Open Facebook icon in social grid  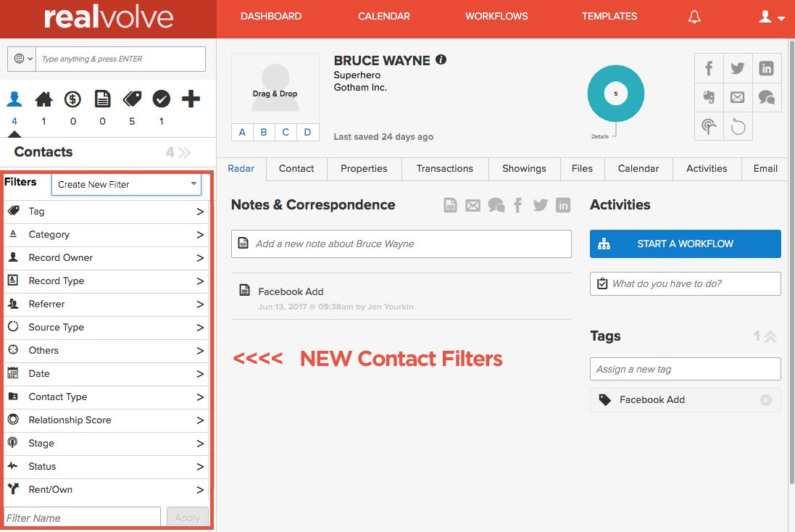coord(709,69)
